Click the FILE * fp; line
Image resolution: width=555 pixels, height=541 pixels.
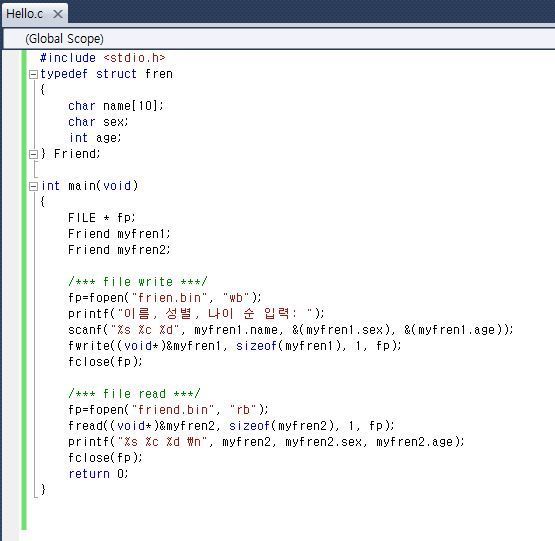[x=102, y=218]
